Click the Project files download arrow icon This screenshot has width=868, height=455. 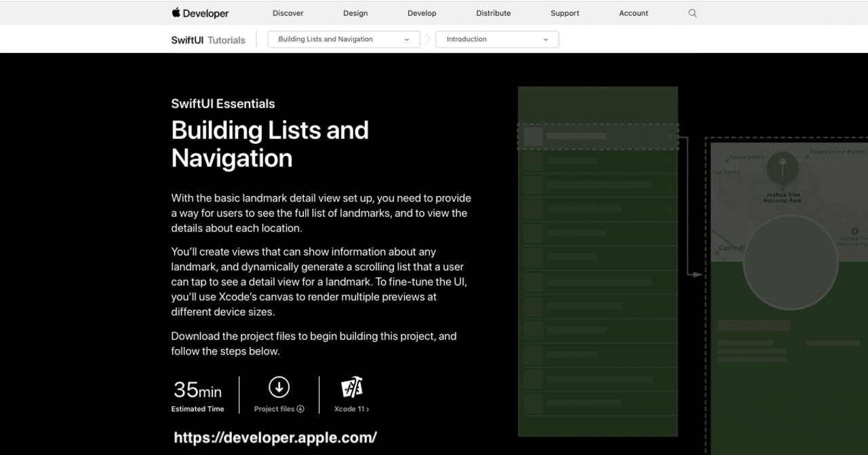(279, 387)
